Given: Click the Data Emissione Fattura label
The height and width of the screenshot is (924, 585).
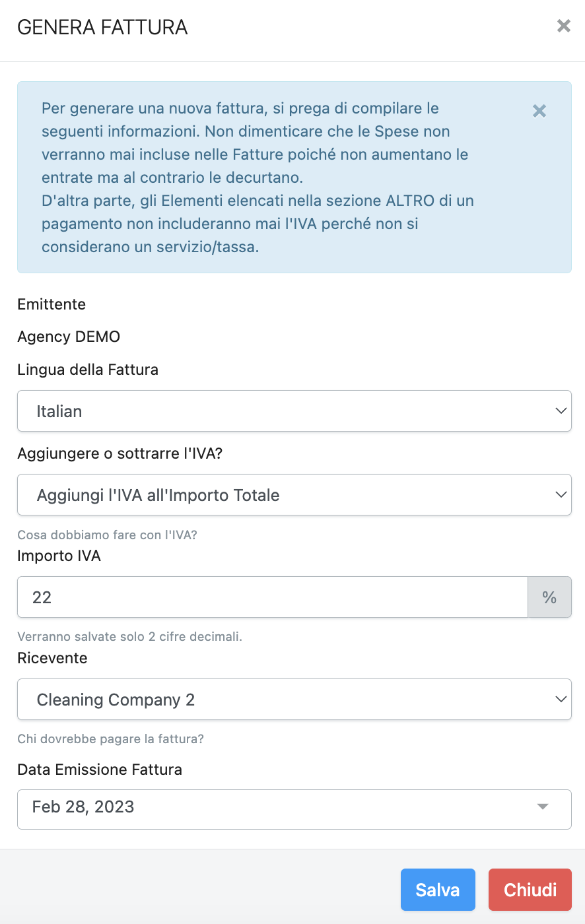Looking at the screenshot, I should 100,770.
